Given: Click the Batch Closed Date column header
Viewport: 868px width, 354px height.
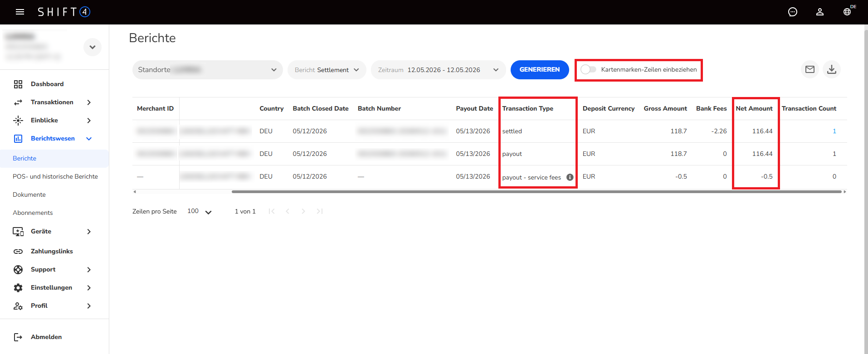Looking at the screenshot, I should click(321, 109).
